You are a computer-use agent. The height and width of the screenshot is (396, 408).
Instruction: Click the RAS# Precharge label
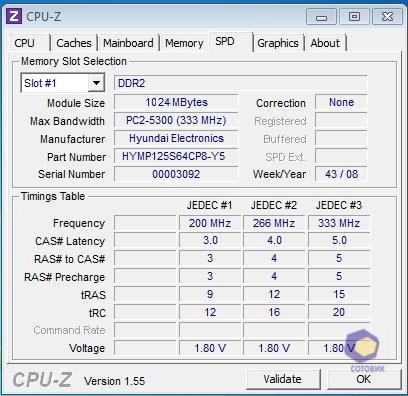65,277
